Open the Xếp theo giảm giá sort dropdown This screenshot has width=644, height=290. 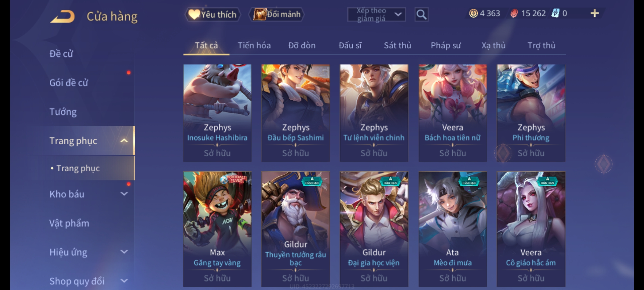pos(376,15)
